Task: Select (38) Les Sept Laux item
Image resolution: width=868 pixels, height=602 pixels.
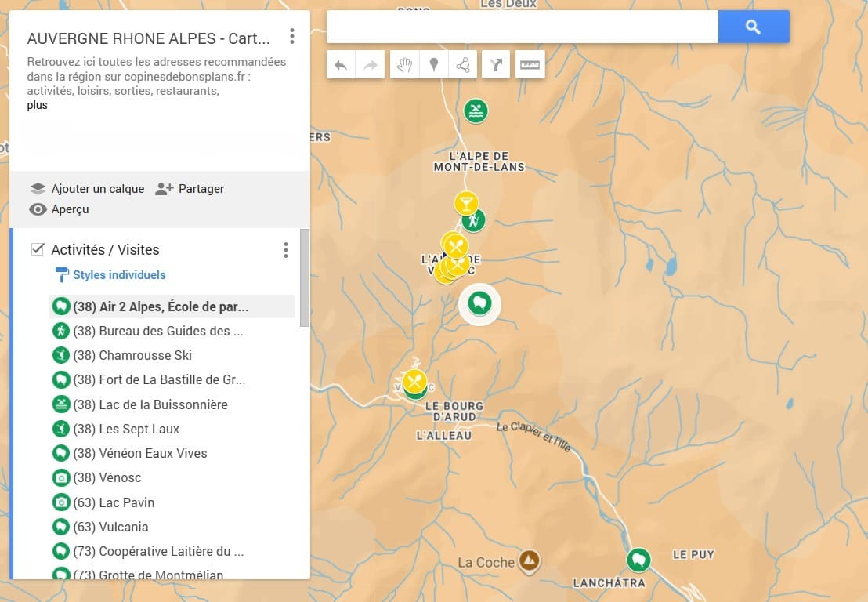Action: tap(172, 429)
